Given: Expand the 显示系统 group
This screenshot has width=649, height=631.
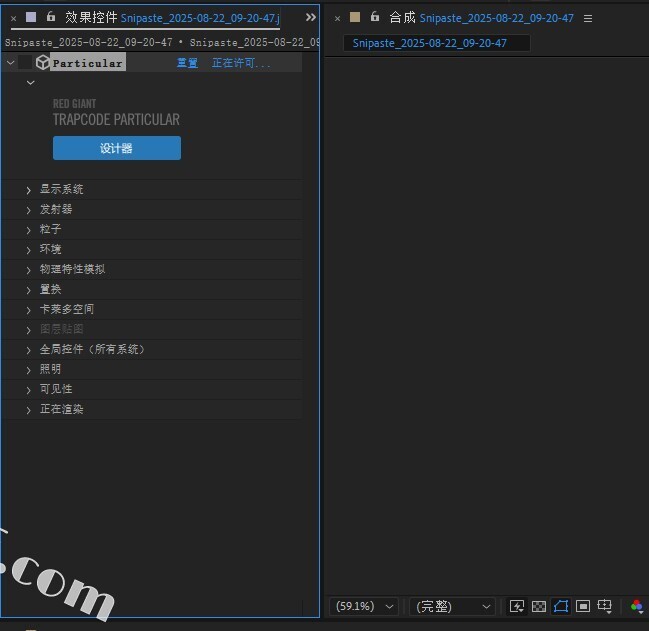Looking at the screenshot, I should click(x=28, y=190).
